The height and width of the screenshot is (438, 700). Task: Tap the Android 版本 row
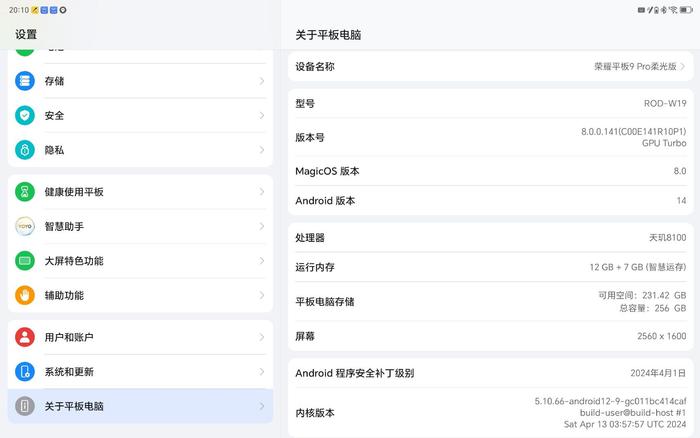point(491,200)
